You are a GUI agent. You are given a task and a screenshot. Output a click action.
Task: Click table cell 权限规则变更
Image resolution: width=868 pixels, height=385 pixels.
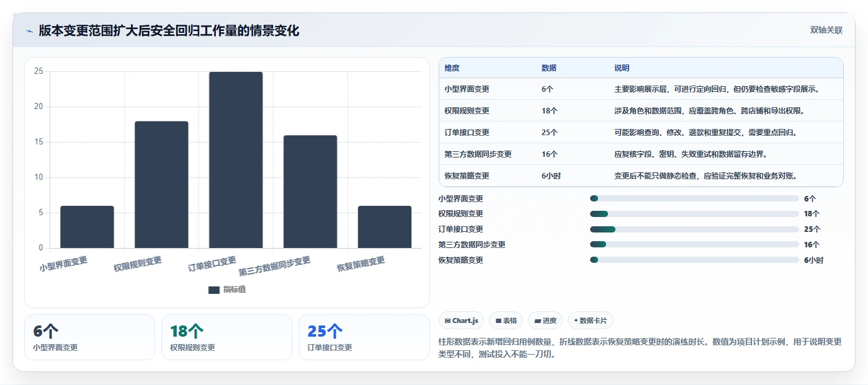467,111
